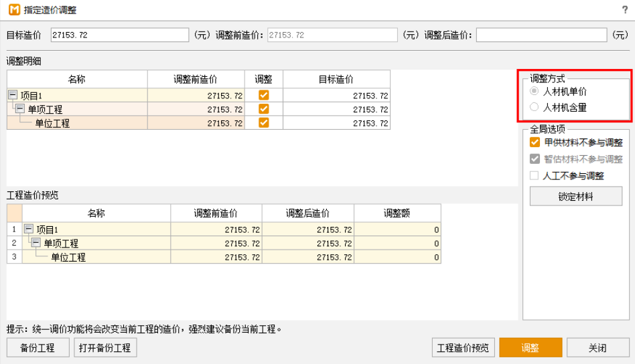This screenshot has width=635, height=364.
Task: Click the 关闭 button
Action: point(597,348)
